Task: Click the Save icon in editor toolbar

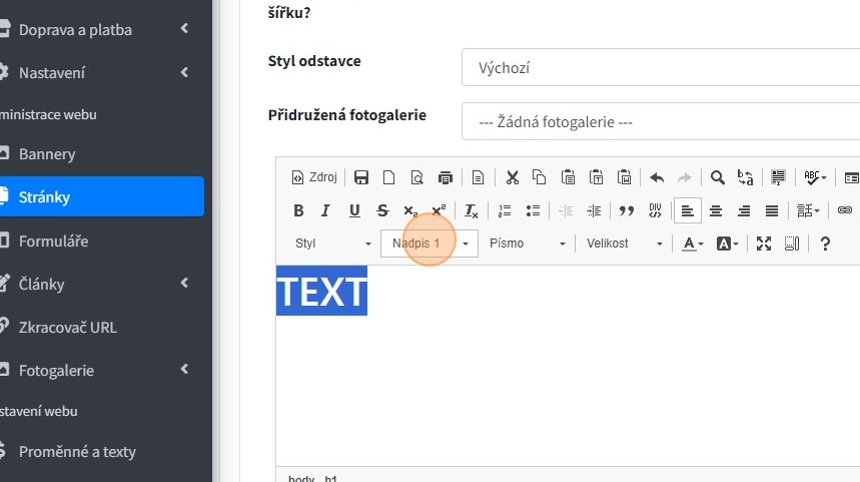Action: click(x=361, y=178)
